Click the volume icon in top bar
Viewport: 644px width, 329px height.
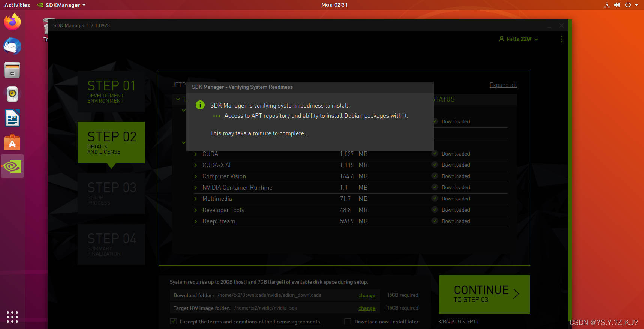(x=617, y=5)
